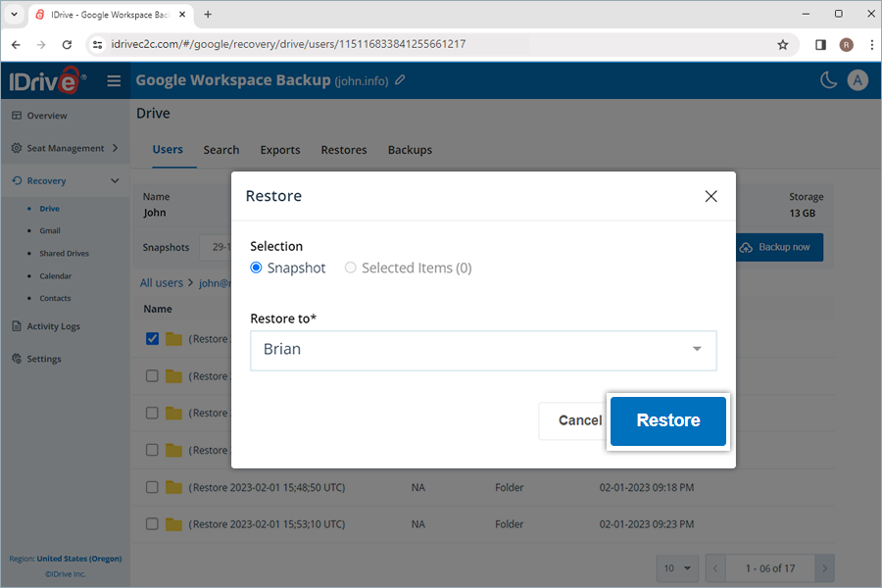Open the rows-per-page dropdown showing 10
Screen dimensions: 882x588
[x=676, y=568]
